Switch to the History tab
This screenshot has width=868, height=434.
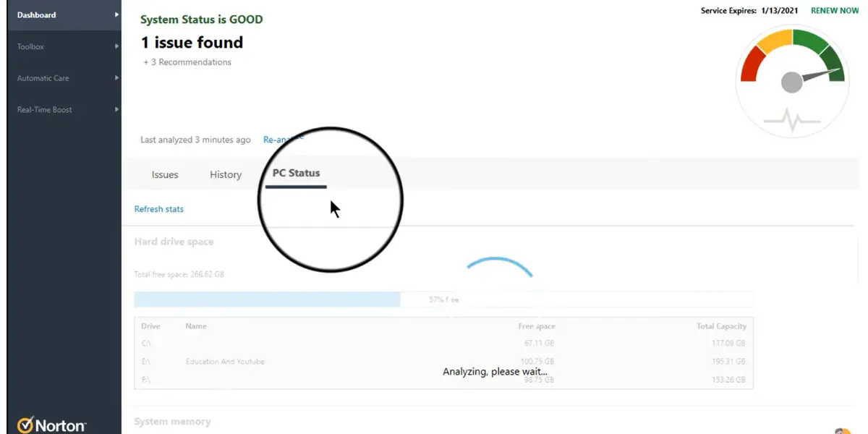226,174
